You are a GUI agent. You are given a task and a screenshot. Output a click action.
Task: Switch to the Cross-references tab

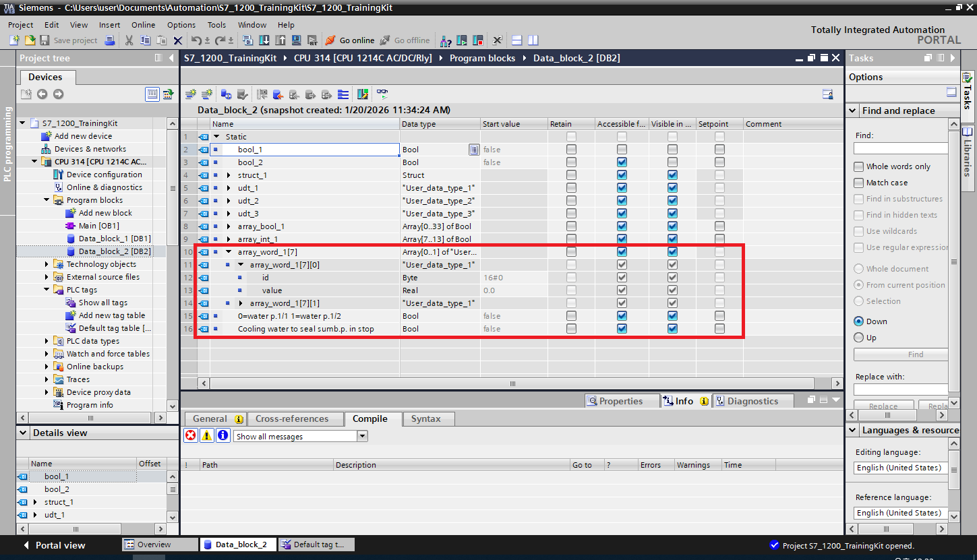point(292,418)
